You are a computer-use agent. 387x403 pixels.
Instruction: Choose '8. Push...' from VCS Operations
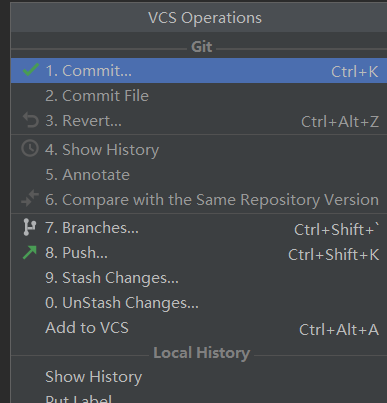point(199,253)
